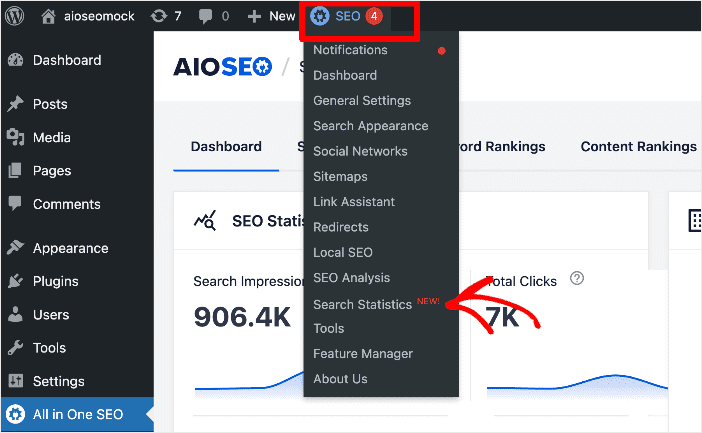Click the WordPress logo icon
This screenshot has width=702, height=433.
(14, 16)
